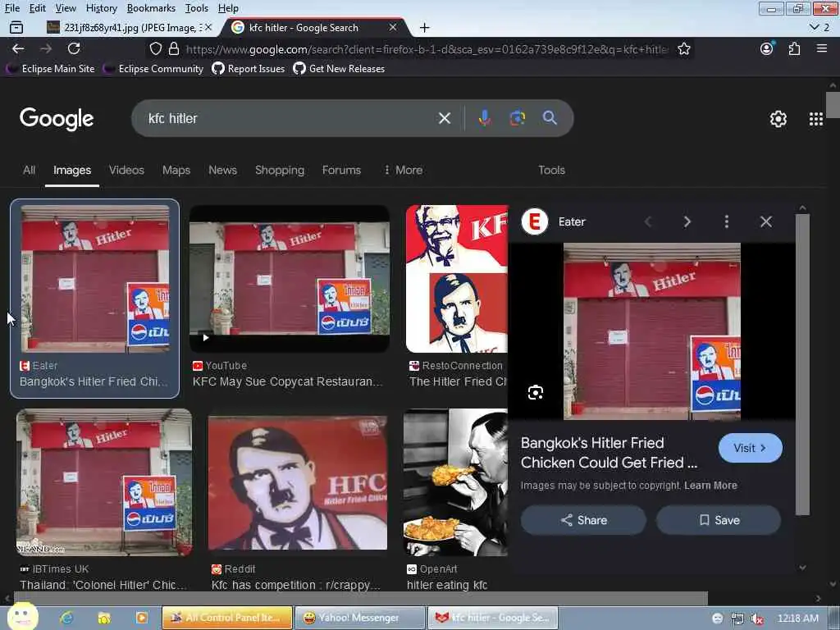
Task: Click the address bar URL
Action: [427, 49]
